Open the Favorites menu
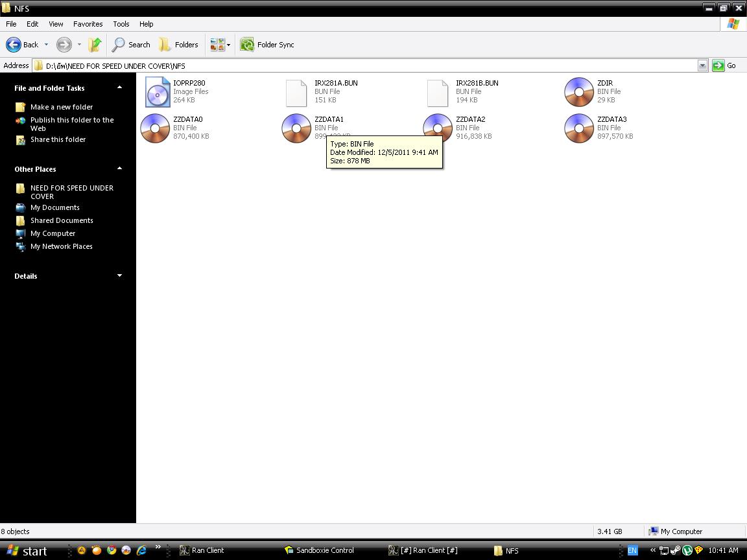The height and width of the screenshot is (560, 747). (88, 24)
